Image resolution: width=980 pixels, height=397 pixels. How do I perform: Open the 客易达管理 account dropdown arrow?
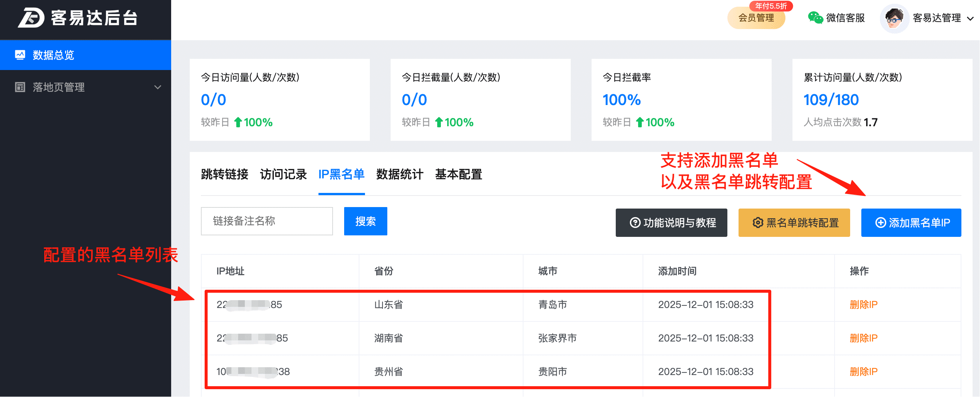(970, 18)
